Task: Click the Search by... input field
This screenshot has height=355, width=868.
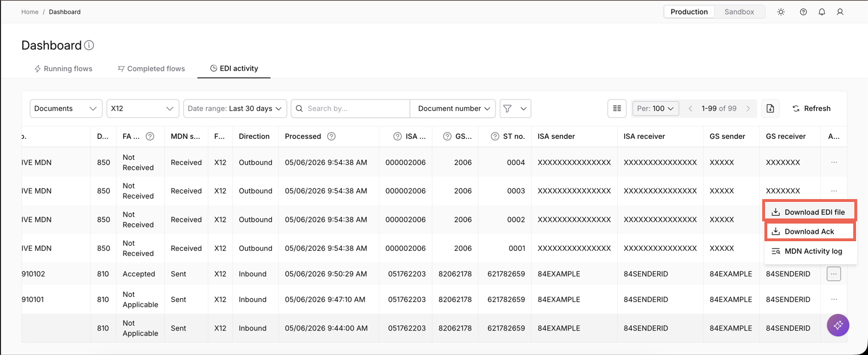Action: (x=350, y=109)
